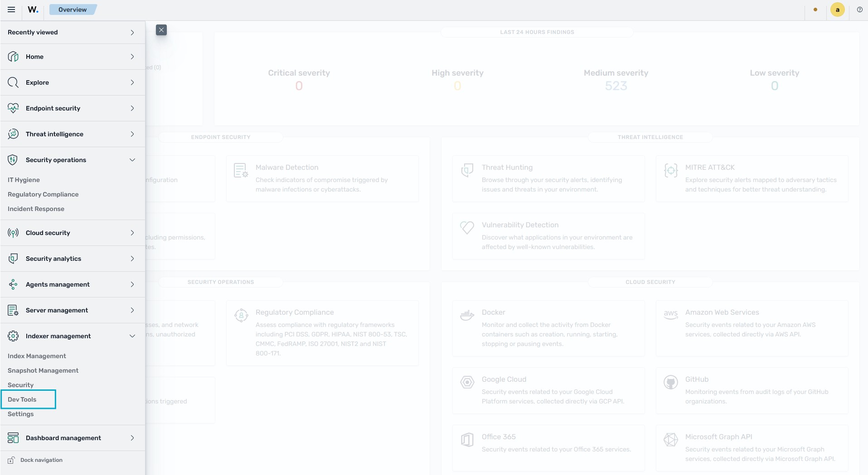Open Security under Indexer management
868x475 pixels.
[x=20, y=385]
